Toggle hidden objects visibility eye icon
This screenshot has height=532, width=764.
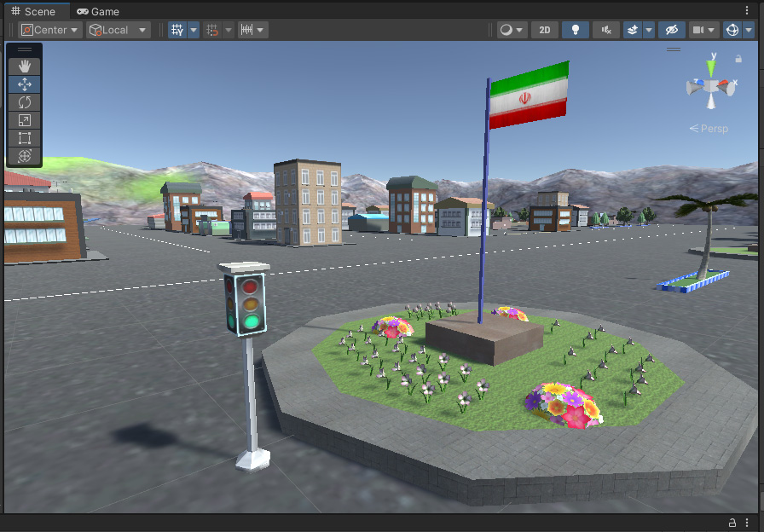672,30
